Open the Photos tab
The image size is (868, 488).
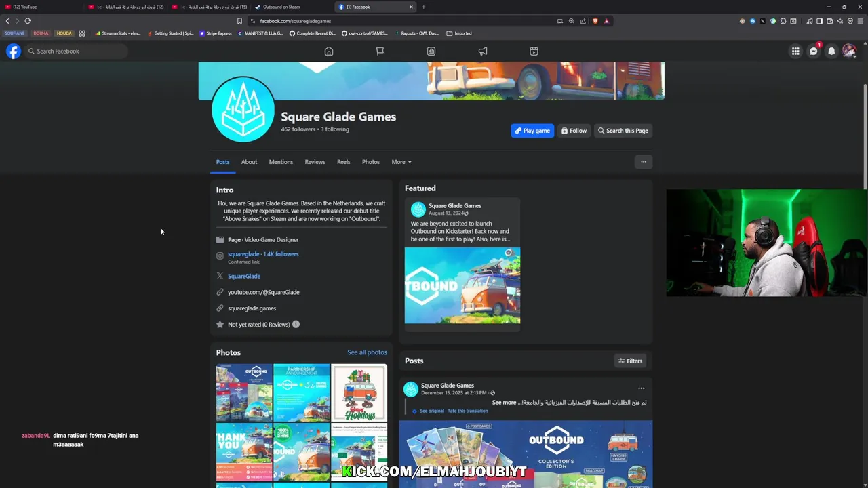(371, 162)
